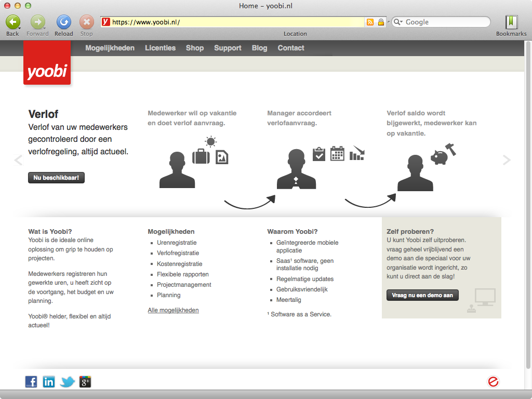Click the red circular logo in footer

coord(493,382)
